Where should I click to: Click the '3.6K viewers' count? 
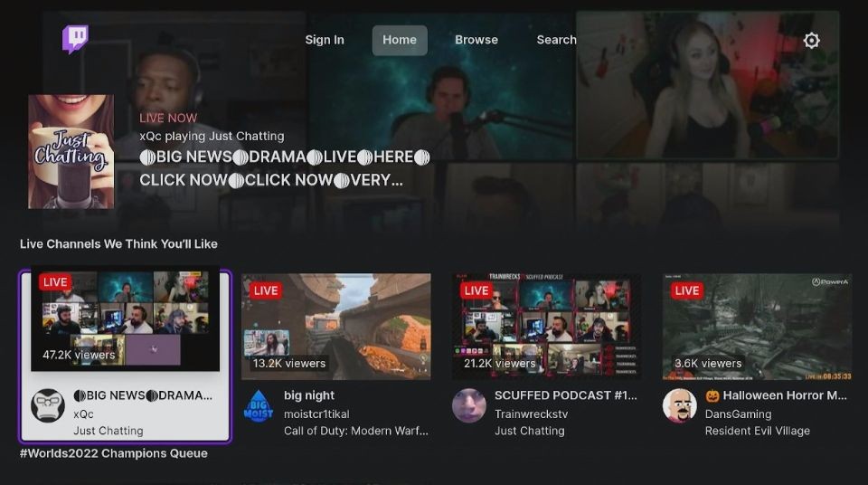point(708,364)
